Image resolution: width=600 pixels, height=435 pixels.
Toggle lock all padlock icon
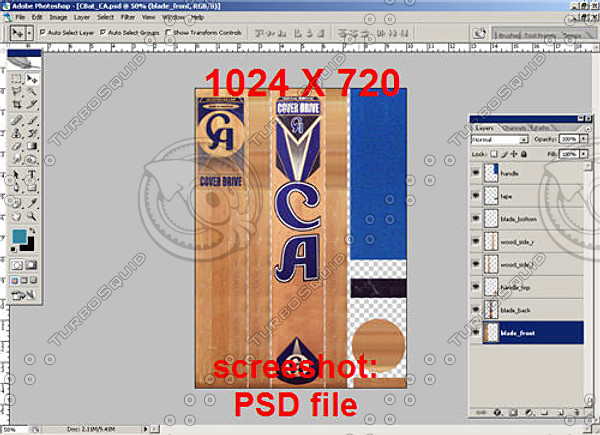524,154
